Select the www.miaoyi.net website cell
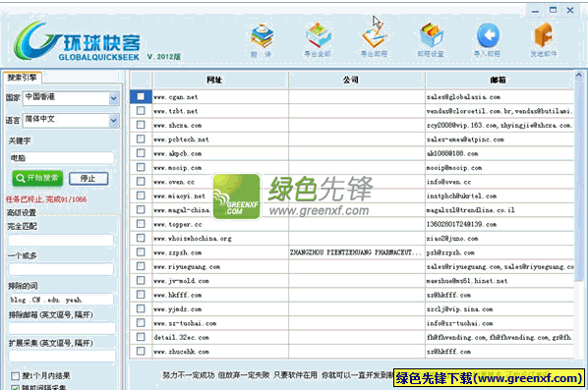This screenshot has width=588, height=390. (x=220, y=195)
